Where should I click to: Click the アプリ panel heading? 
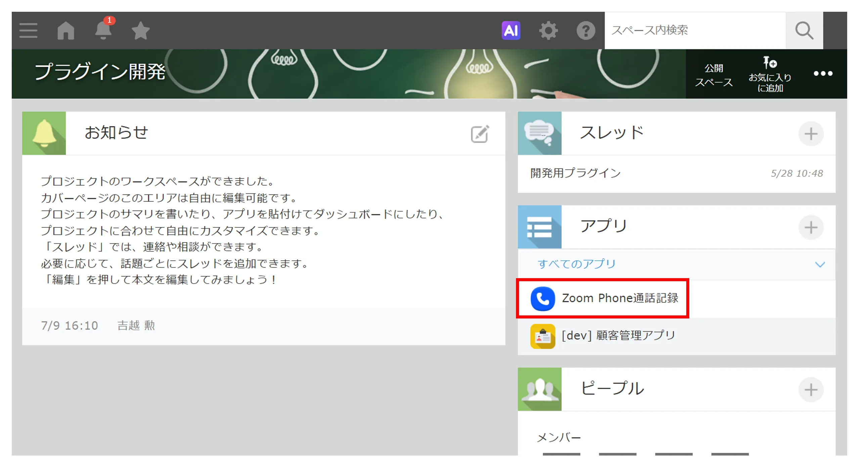[x=604, y=226]
